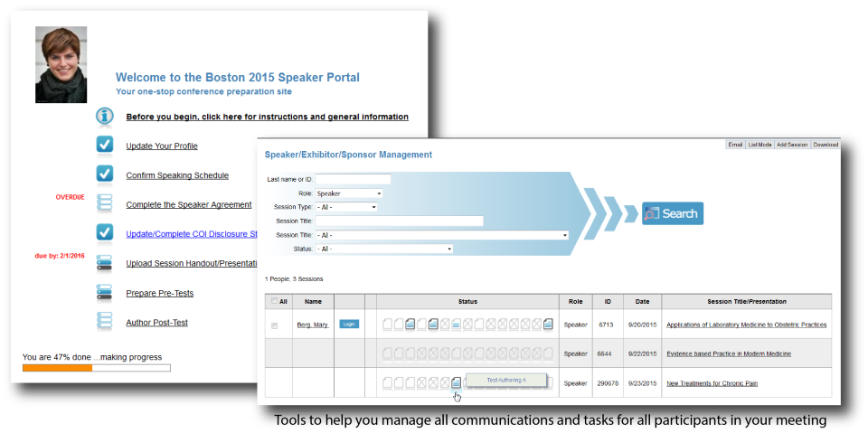Click the Session Title/Presentation column header

pos(747,302)
